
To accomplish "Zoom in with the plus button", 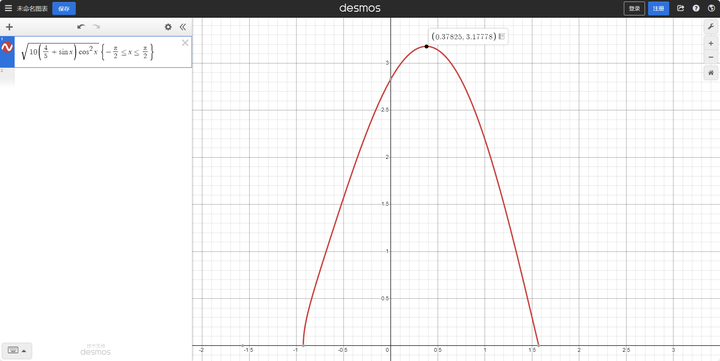I will (711, 43).
